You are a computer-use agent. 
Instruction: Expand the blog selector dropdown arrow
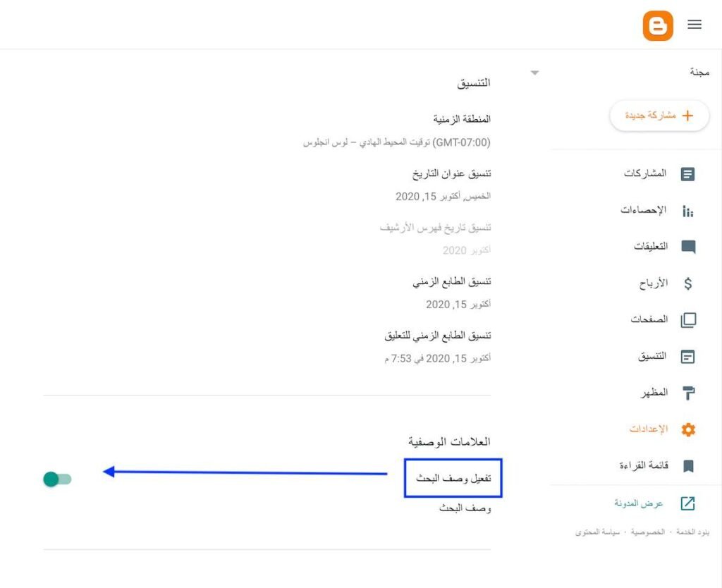point(534,73)
